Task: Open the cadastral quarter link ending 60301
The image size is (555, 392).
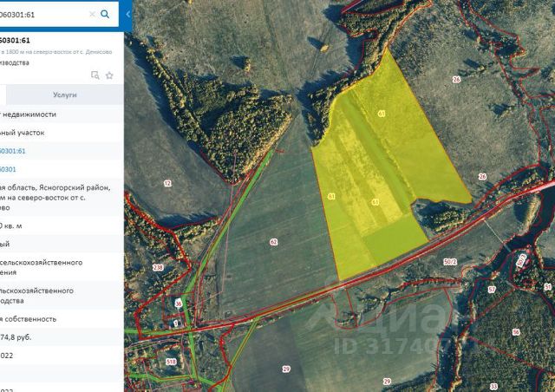Action: pyautogui.click(x=8, y=169)
